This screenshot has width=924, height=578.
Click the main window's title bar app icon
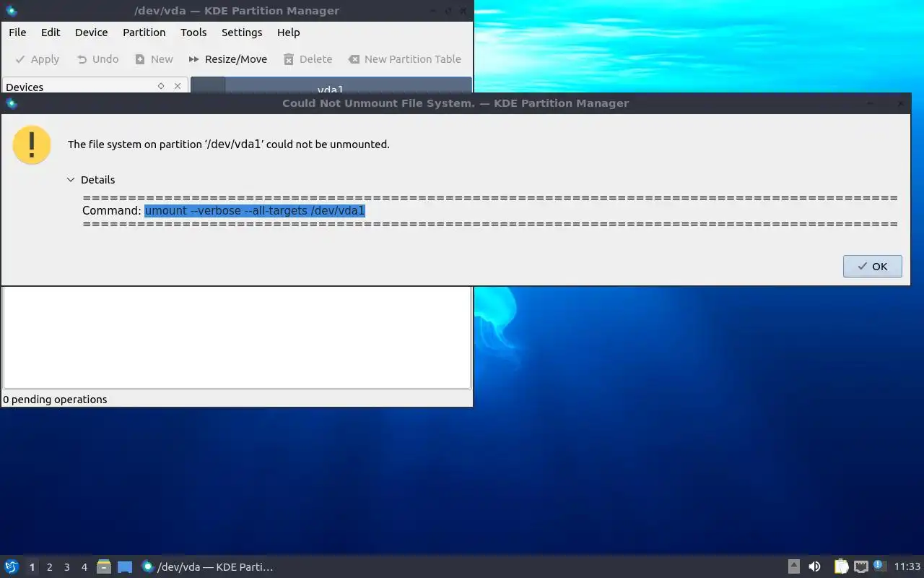tap(11, 11)
